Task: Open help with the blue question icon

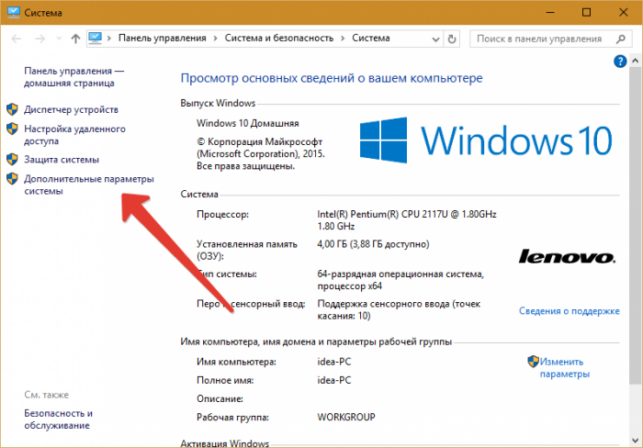Action: 620,62
